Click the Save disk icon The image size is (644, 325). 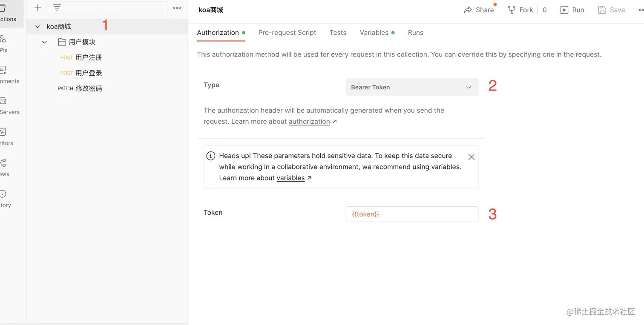[602, 10]
